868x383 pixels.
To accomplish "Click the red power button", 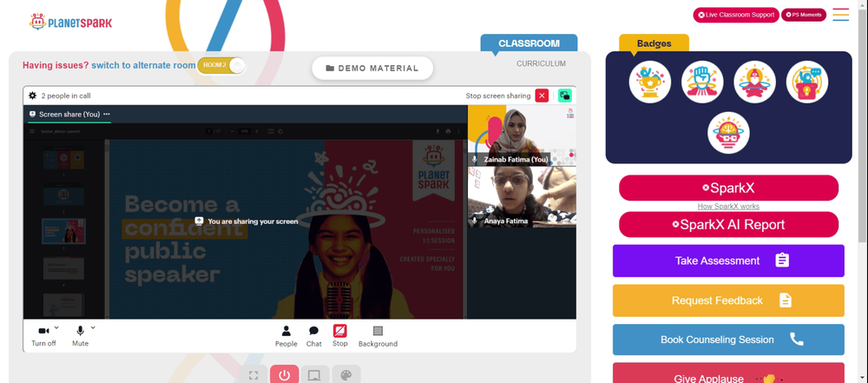I will tap(285, 375).
